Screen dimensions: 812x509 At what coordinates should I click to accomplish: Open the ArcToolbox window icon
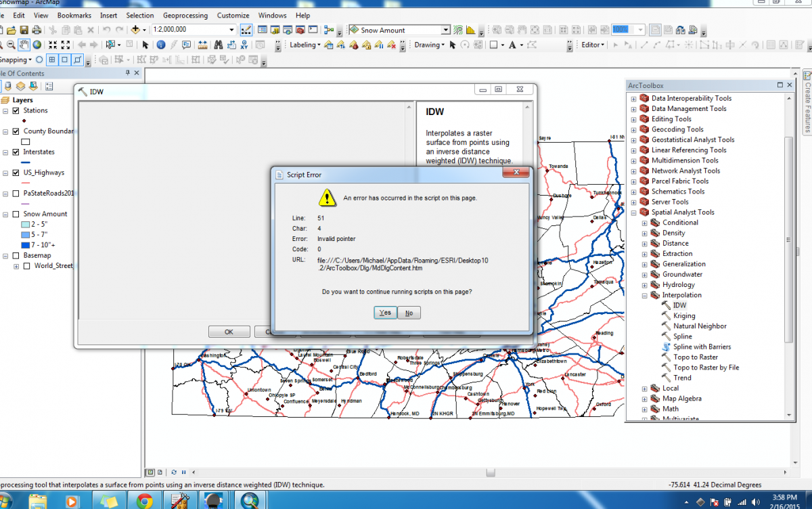coord(300,30)
